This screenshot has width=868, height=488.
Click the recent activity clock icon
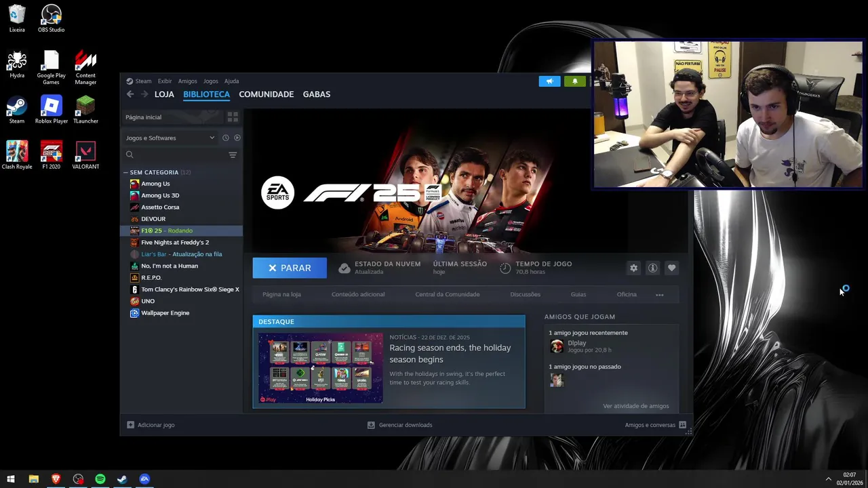click(x=226, y=138)
